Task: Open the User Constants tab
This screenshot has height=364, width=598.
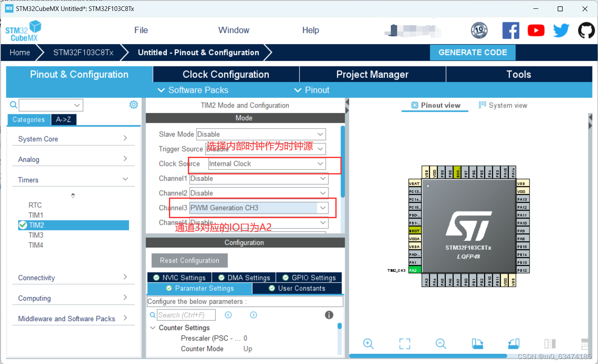Action: coord(297,288)
